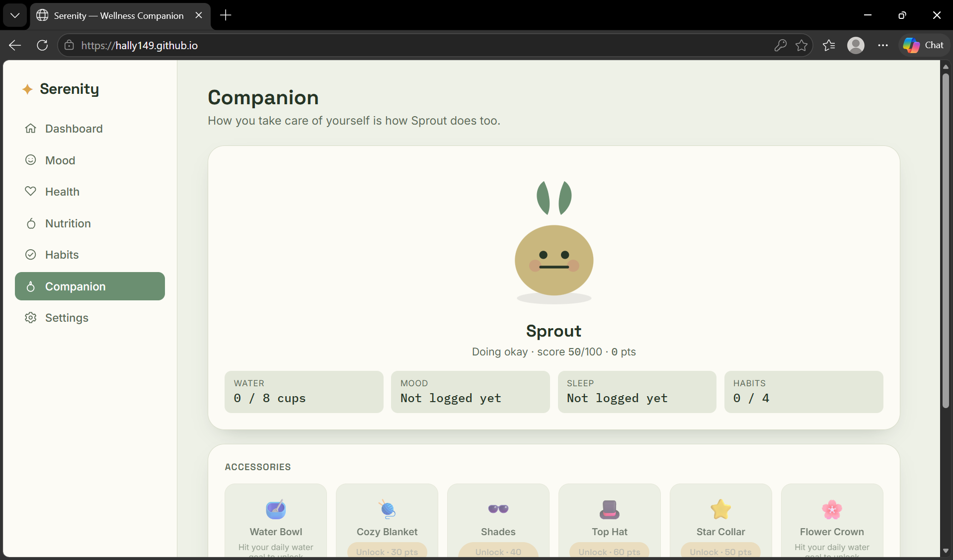The width and height of the screenshot is (953, 560).
Task: Open the browser Settings and more menu
Action: (x=883, y=45)
